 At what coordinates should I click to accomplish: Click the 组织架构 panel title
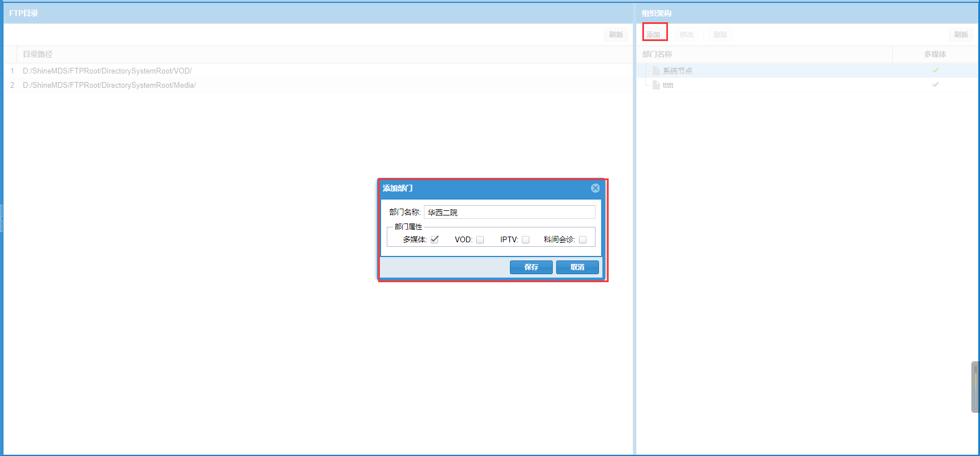click(x=657, y=13)
